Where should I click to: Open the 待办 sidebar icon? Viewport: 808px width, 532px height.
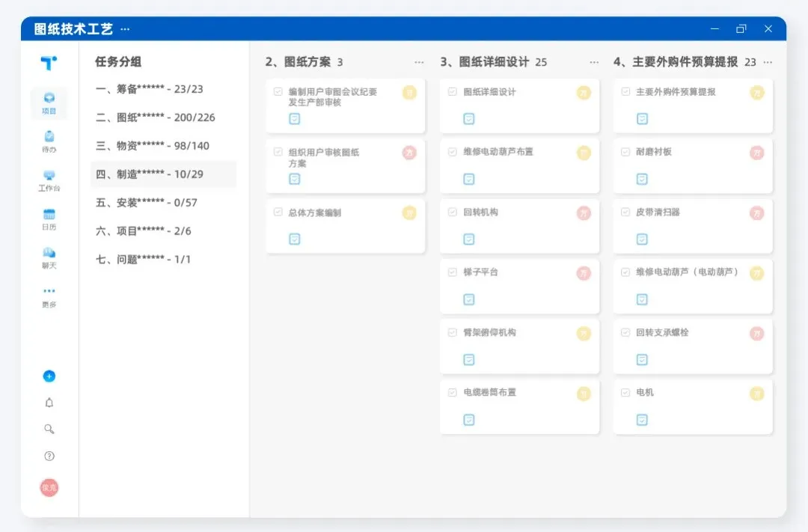click(x=49, y=141)
